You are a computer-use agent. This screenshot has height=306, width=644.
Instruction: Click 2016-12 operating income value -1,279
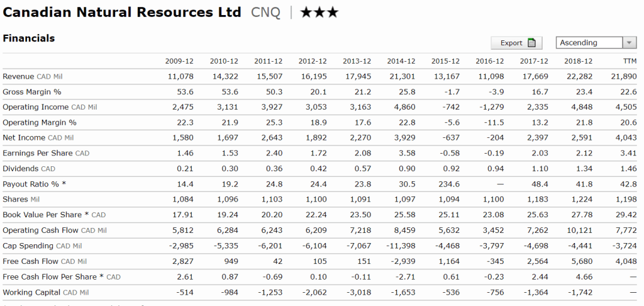click(491, 107)
